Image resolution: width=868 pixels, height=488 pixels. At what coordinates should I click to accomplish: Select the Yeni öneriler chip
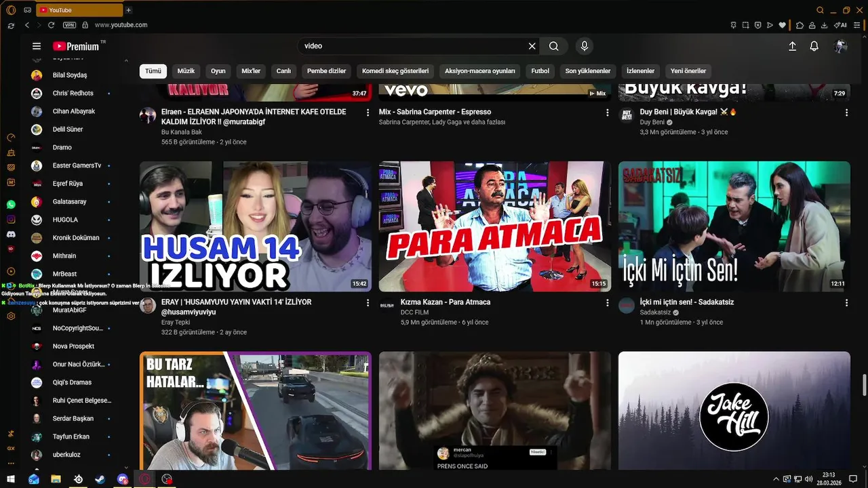click(688, 70)
